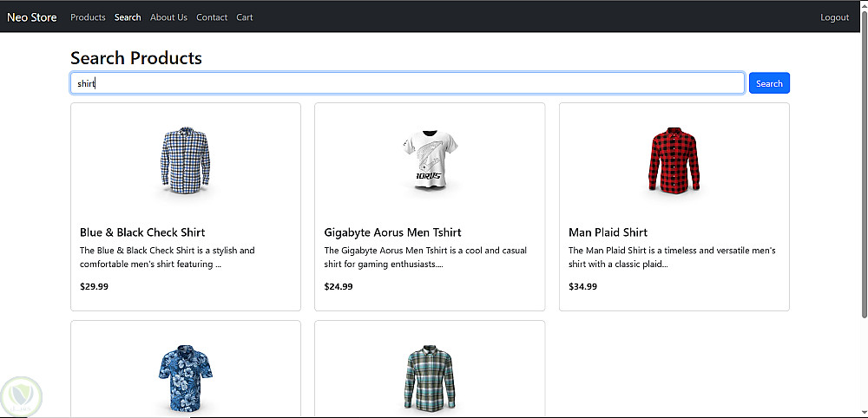The width and height of the screenshot is (868, 418).
Task: Click the white Aorus tshirt image
Action: tap(430, 161)
